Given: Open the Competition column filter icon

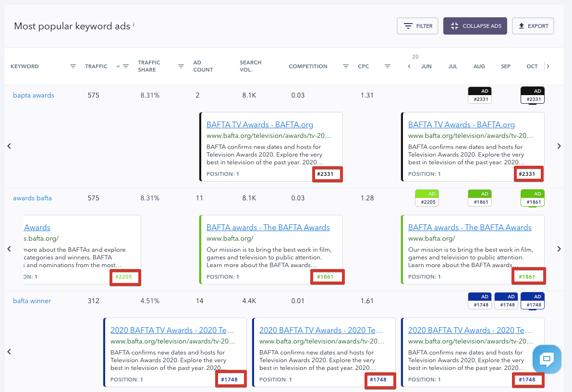Looking at the screenshot, I should (345, 66).
